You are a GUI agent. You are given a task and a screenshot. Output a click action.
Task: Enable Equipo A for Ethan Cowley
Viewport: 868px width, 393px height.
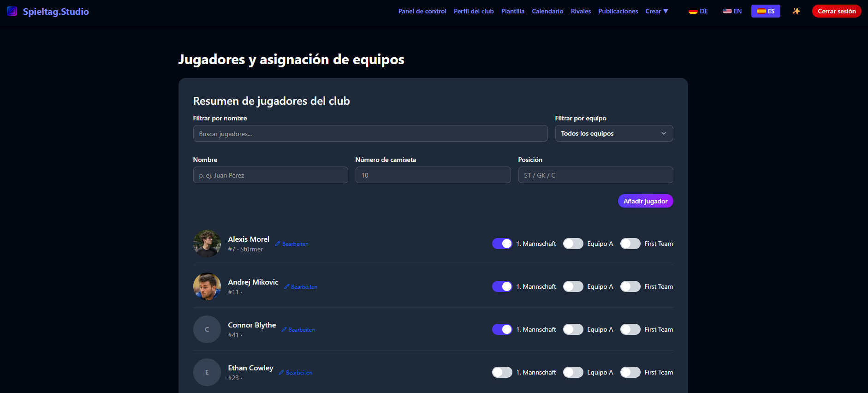point(573,372)
